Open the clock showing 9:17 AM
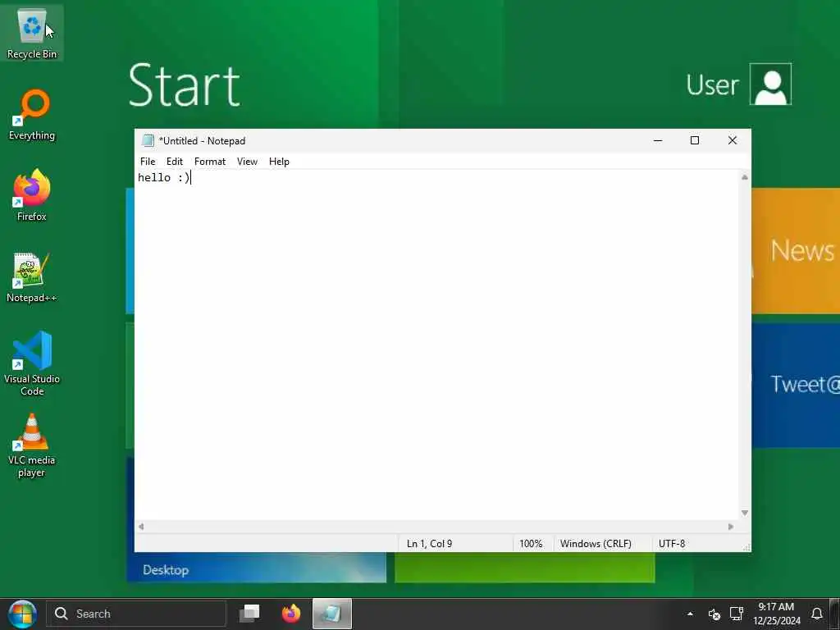 776,614
